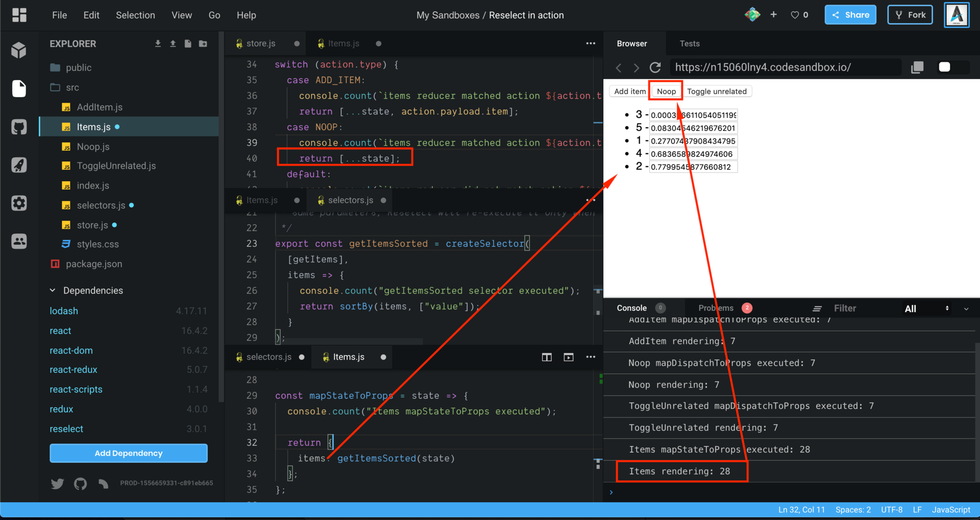Open AddItem.js in the file tree
The width and height of the screenshot is (980, 520).
[100, 107]
